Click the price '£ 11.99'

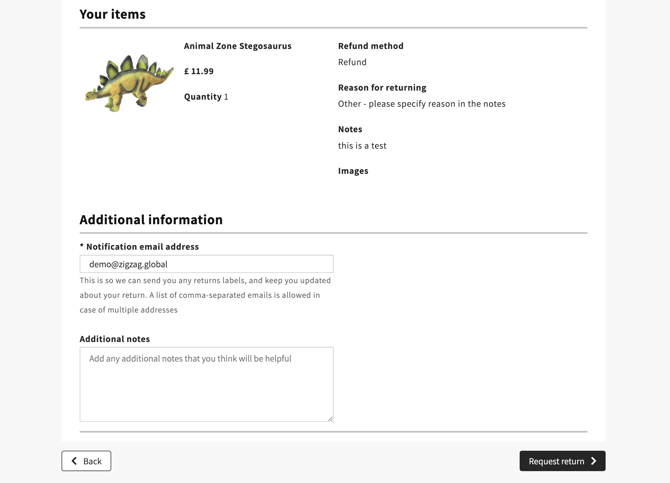pos(199,71)
